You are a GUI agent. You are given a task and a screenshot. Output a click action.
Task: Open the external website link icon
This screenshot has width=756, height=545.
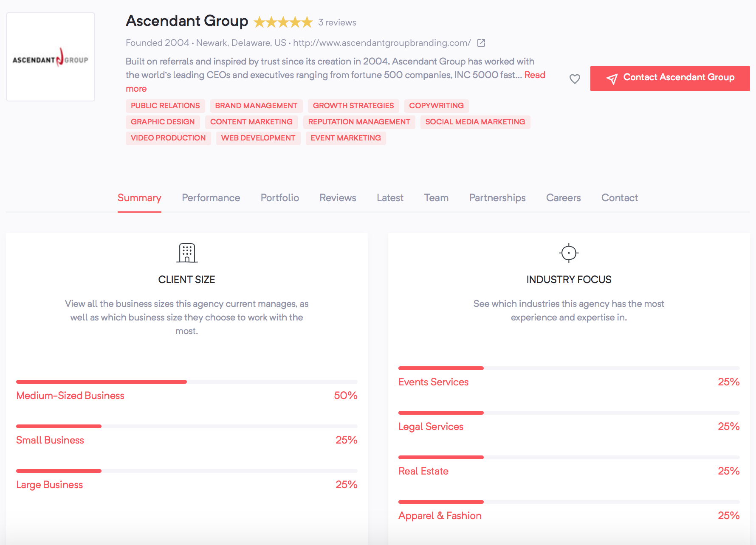click(481, 43)
